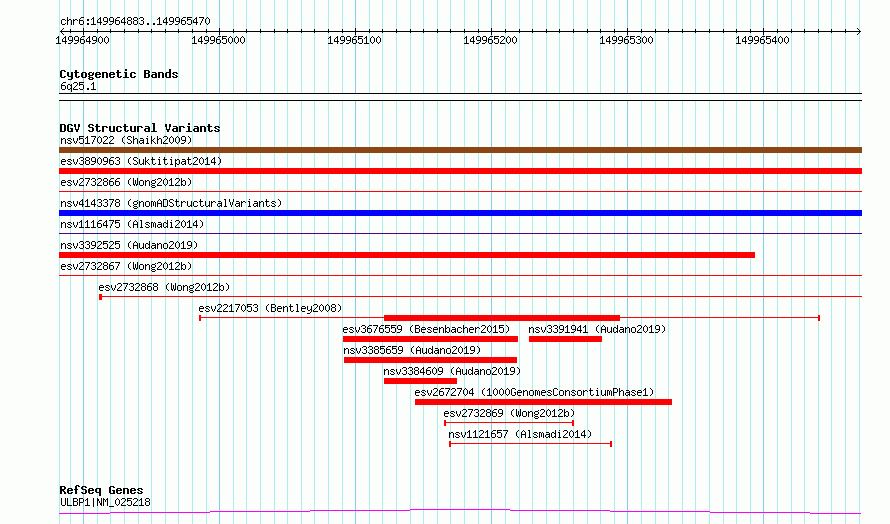Open the nsv1116475 (Alsmadi2014) label
Image resolution: width=890 pixels, height=524 pixels.
pos(132,224)
